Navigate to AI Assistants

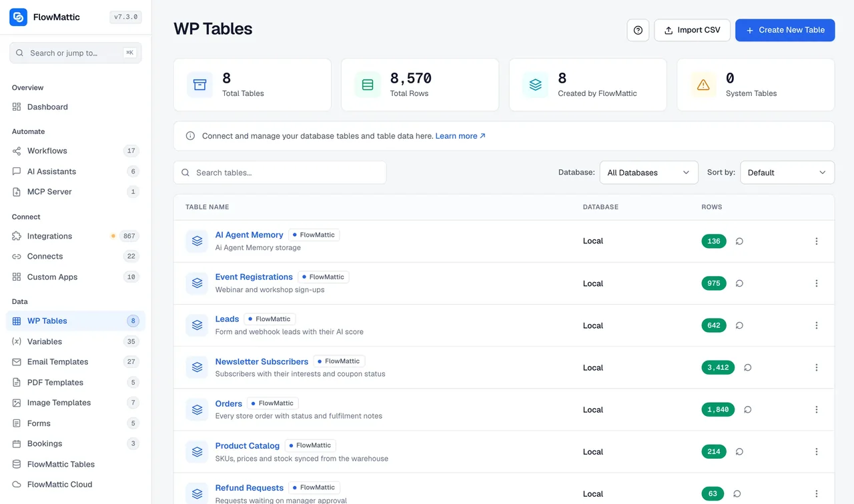tap(75, 171)
